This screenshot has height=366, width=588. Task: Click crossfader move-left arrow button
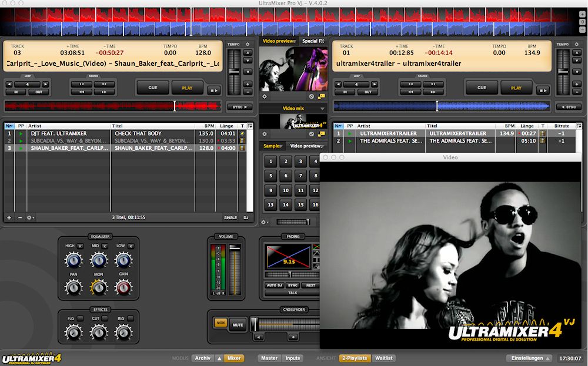[259, 337]
